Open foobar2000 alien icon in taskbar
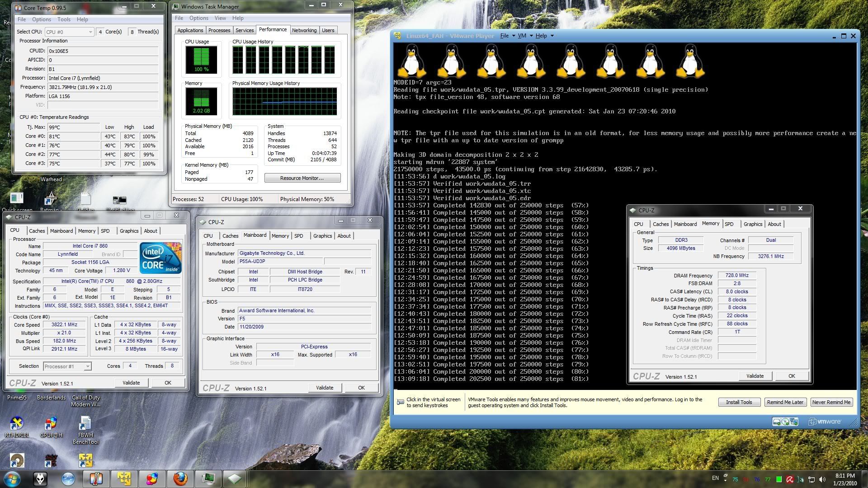 coord(40,478)
